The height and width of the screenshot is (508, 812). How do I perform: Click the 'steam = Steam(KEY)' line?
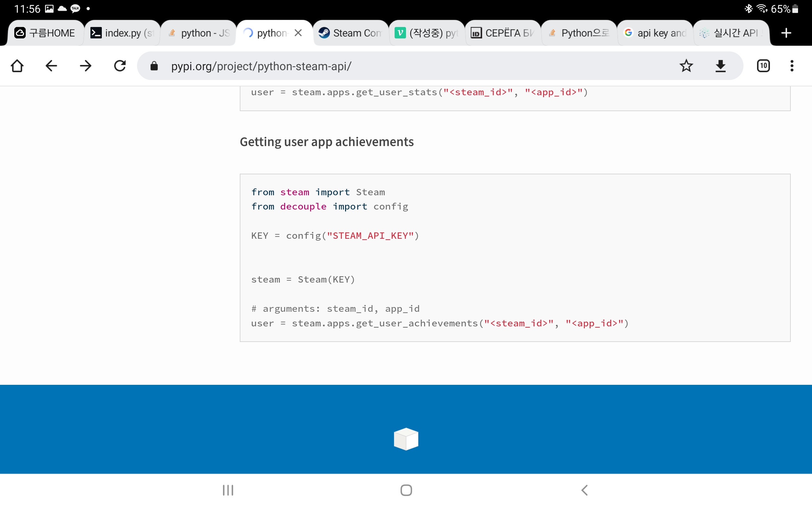click(303, 279)
